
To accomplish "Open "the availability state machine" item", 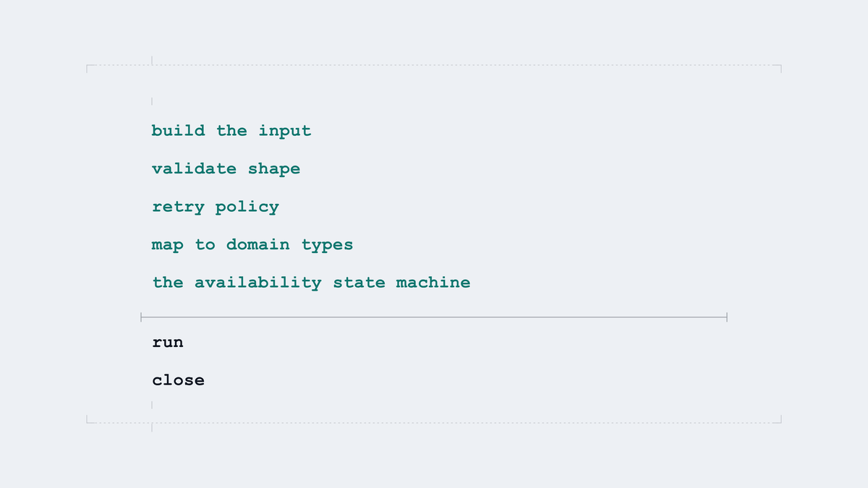I will pyautogui.click(x=311, y=283).
